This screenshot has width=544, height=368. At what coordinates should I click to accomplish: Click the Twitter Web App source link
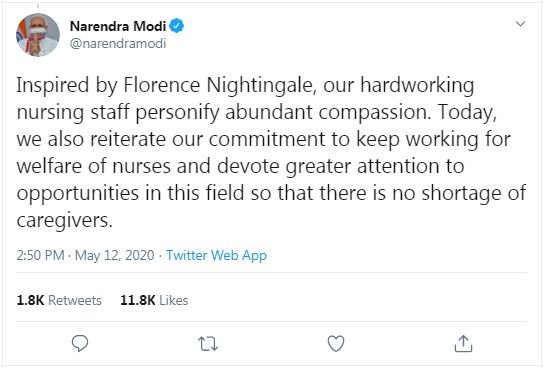[216, 255]
